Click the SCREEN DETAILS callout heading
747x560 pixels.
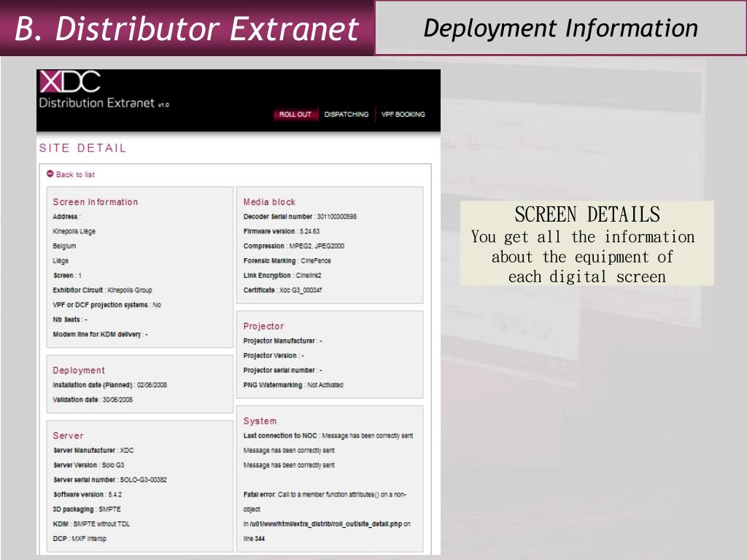click(x=587, y=214)
